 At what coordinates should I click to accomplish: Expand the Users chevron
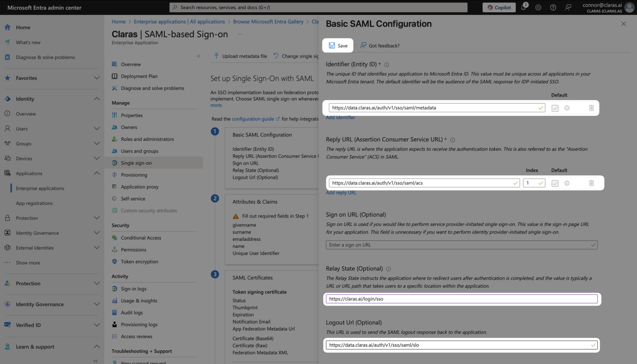pos(96,128)
